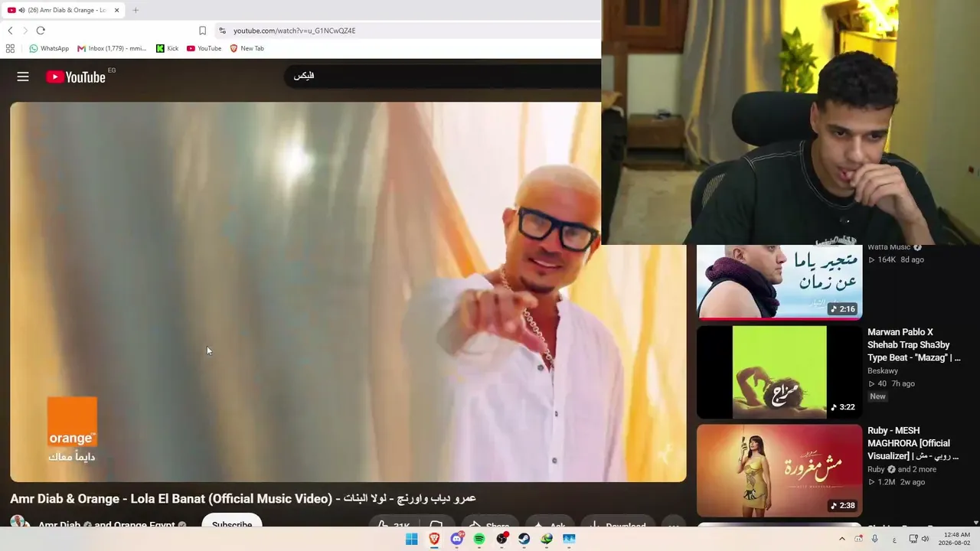This screenshot has width=980, height=551.
Task: Open the dark round red-dot taskbar app
Action: [501, 539]
